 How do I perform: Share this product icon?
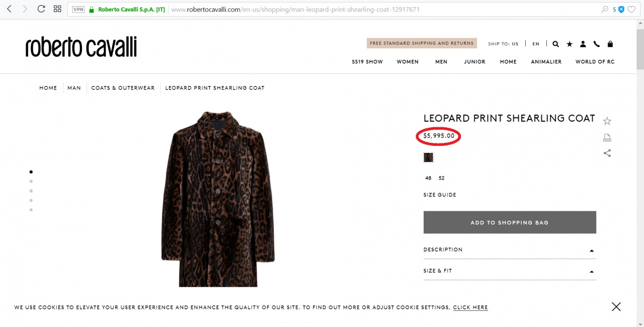coord(607,153)
